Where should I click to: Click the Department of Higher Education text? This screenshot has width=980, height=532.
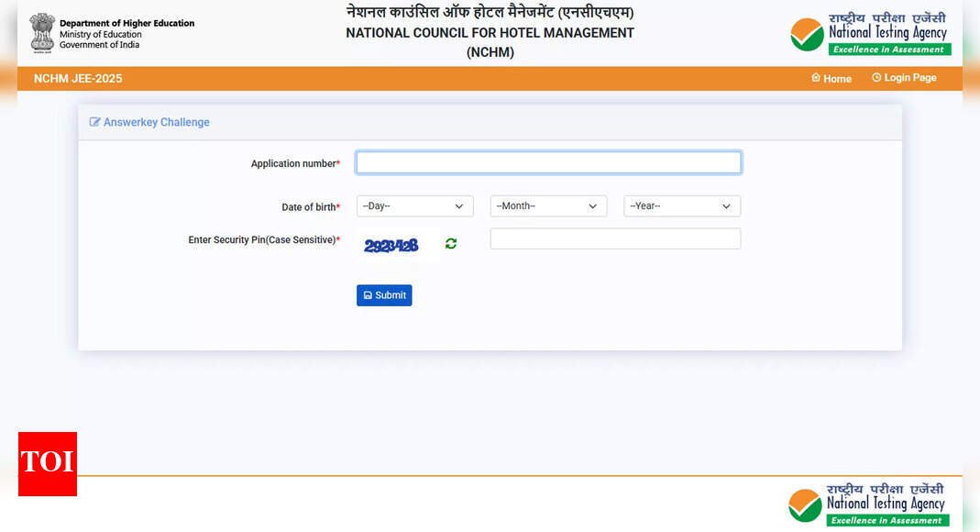(x=127, y=24)
